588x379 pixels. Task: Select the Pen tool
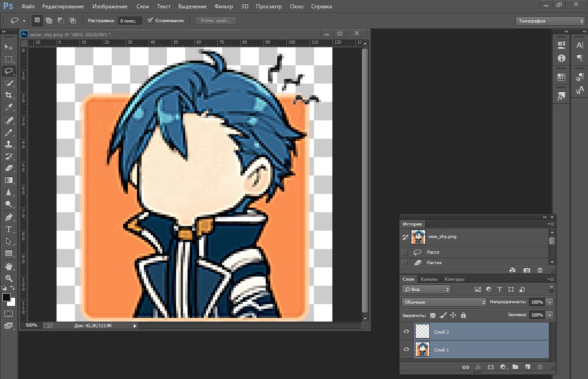(x=9, y=217)
